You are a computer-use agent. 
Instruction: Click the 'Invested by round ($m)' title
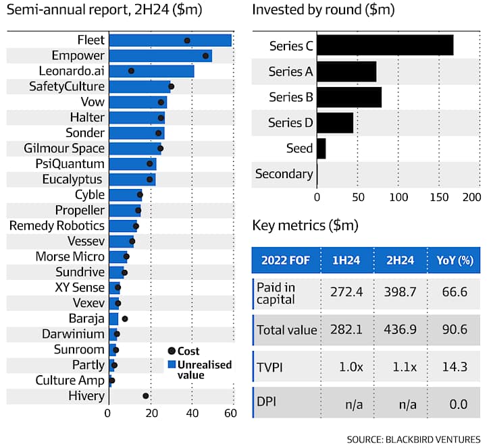point(324,9)
